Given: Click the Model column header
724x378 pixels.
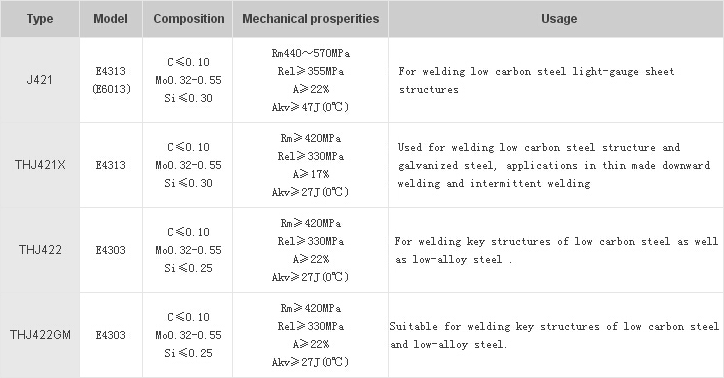Looking at the screenshot, I should tap(110, 19).
